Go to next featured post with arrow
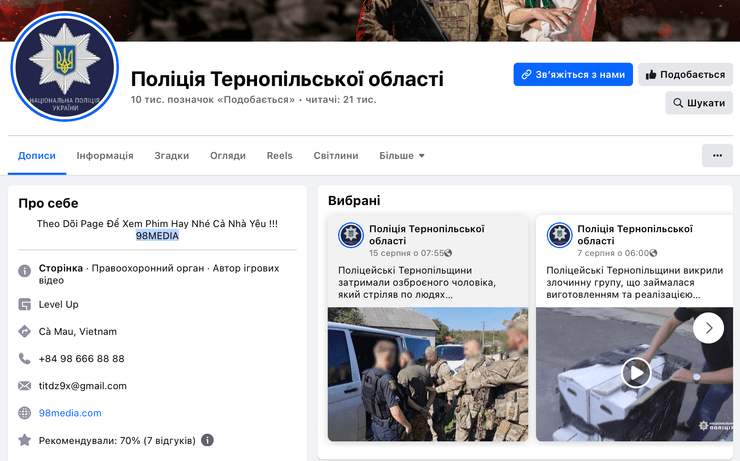The width and height of the screenshot is (740, 461). point(708,328)
